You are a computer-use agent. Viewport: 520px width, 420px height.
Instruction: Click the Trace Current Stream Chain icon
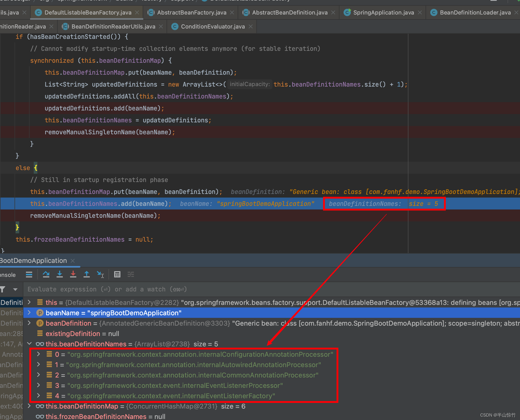tap(131, 275)
